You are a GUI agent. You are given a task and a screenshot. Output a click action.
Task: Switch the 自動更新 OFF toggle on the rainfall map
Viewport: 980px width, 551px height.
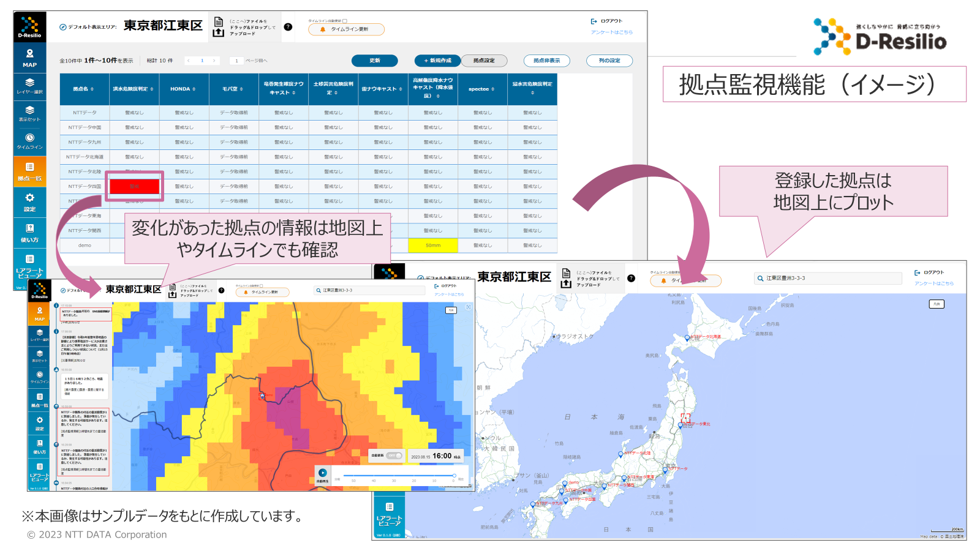coord(394,455)
